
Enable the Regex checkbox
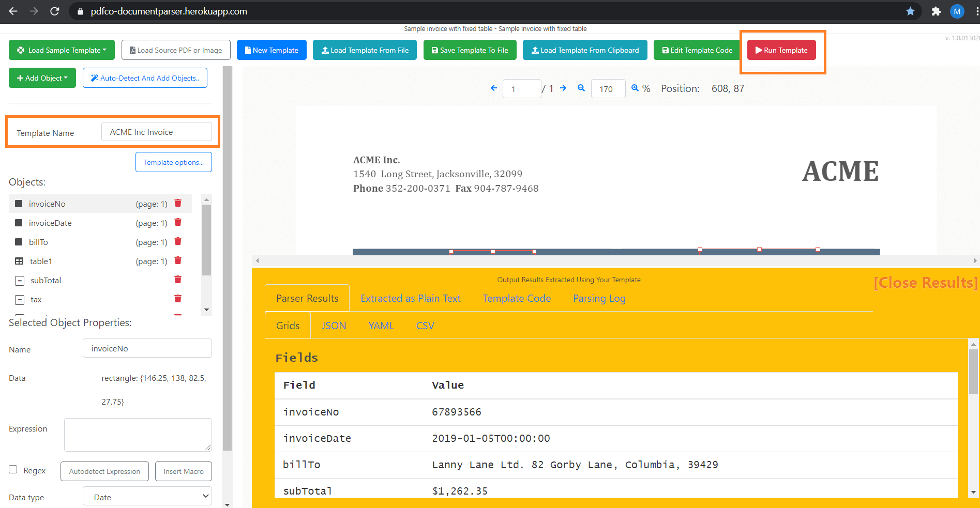(x=13, y=469)
